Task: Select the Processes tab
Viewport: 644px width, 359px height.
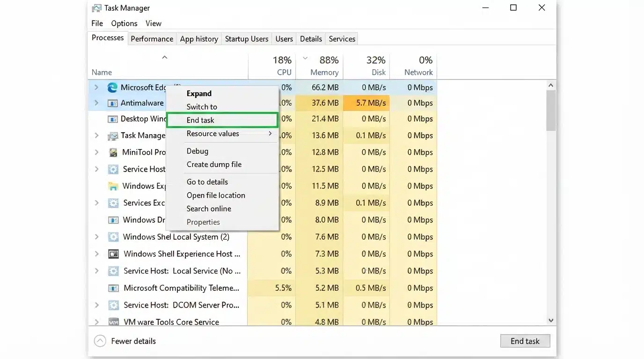Action: pos(108,38)
